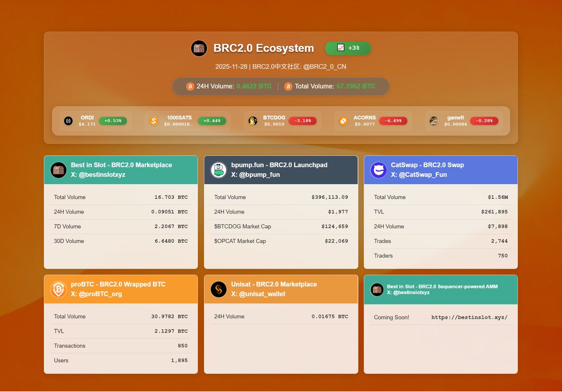Click proBTC Users count 1,895
Screen dimensions: 562x392
pos(179,361)
